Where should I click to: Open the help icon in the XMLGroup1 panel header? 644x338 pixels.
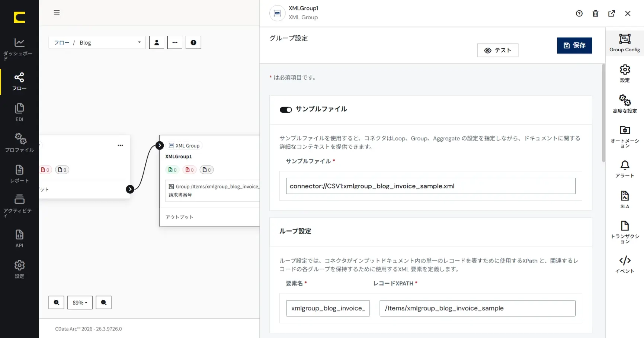[x=579, y=14]
